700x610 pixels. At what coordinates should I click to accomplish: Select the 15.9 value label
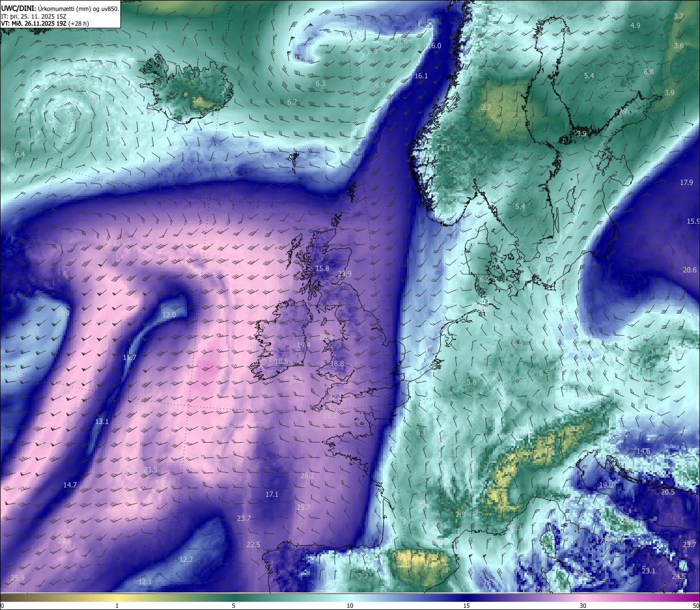point(693,222)
